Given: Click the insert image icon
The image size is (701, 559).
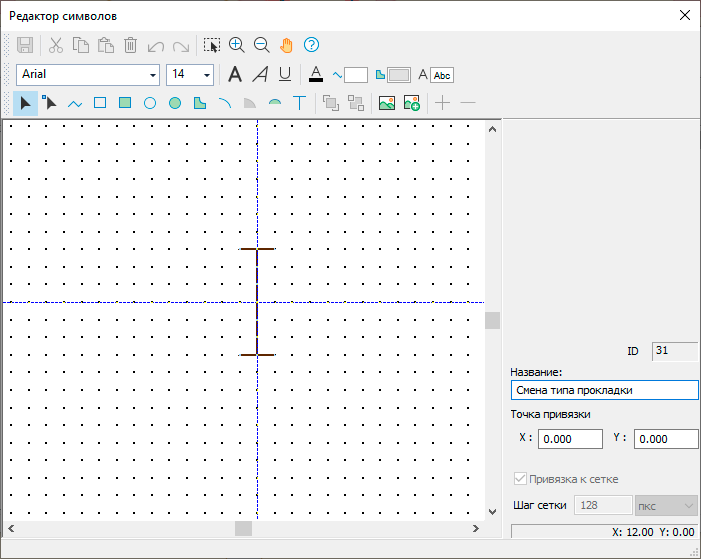Looking at the screenshot, I should (x=386, y=103).
